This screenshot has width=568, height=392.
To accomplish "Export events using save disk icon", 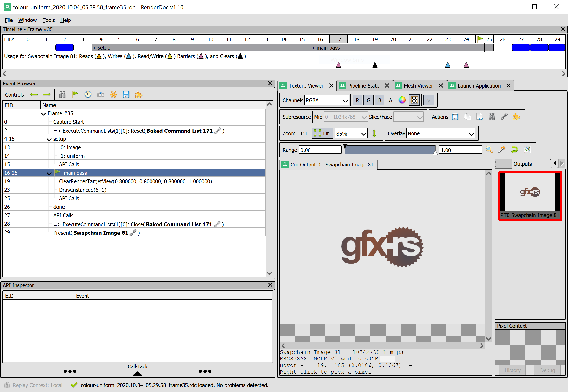I will pyautogui.click(x=126, y=94).
